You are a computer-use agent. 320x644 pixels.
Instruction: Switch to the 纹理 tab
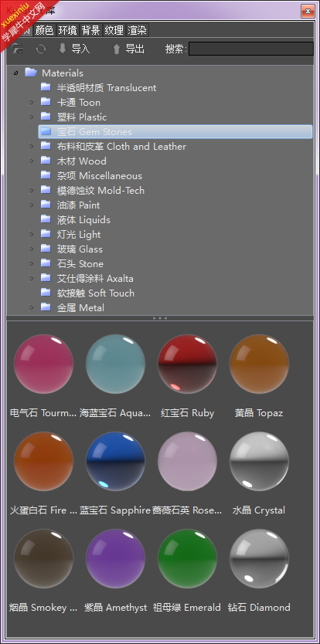(114, 30)
